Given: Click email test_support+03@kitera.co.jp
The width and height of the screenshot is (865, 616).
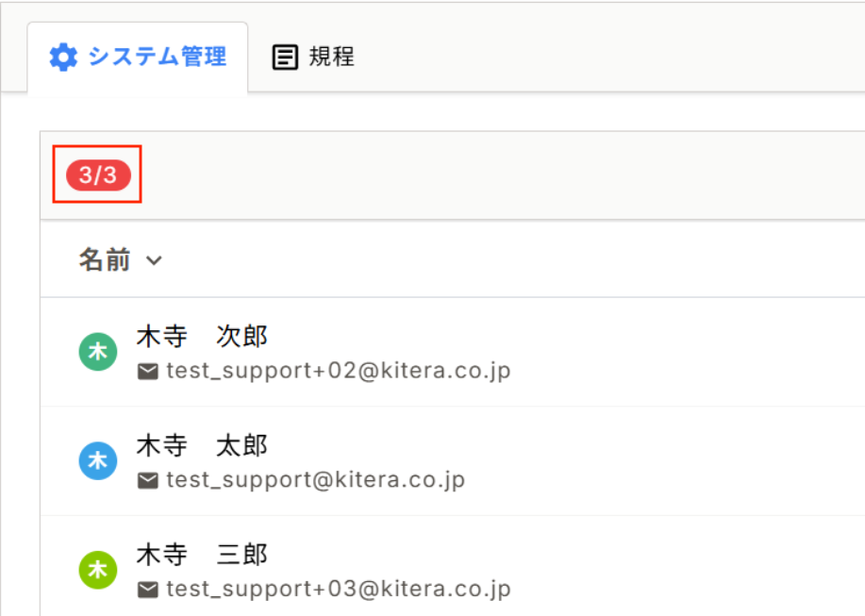Looking at the screenshot, I should coord(338,590).
